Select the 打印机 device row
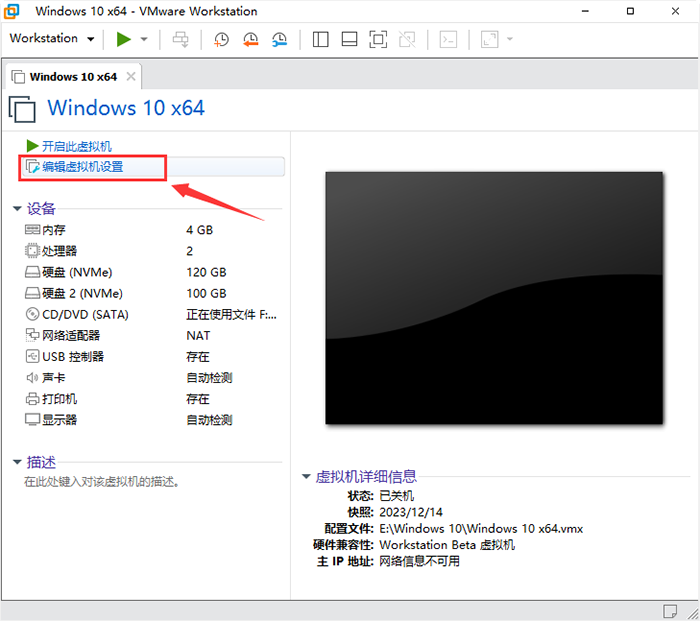 point(152,399)
